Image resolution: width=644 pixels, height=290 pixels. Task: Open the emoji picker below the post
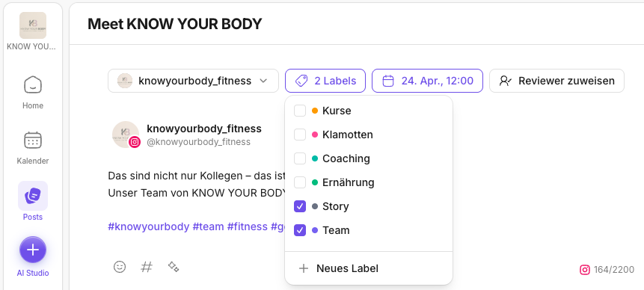tap(120, 267)
